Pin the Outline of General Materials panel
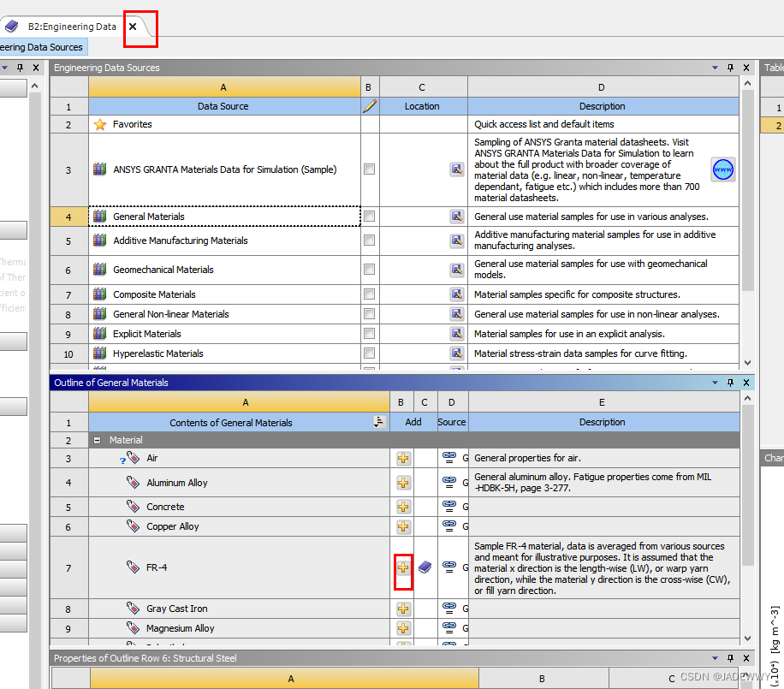This screenshot has height=689, width=784. tap(730, 383)
